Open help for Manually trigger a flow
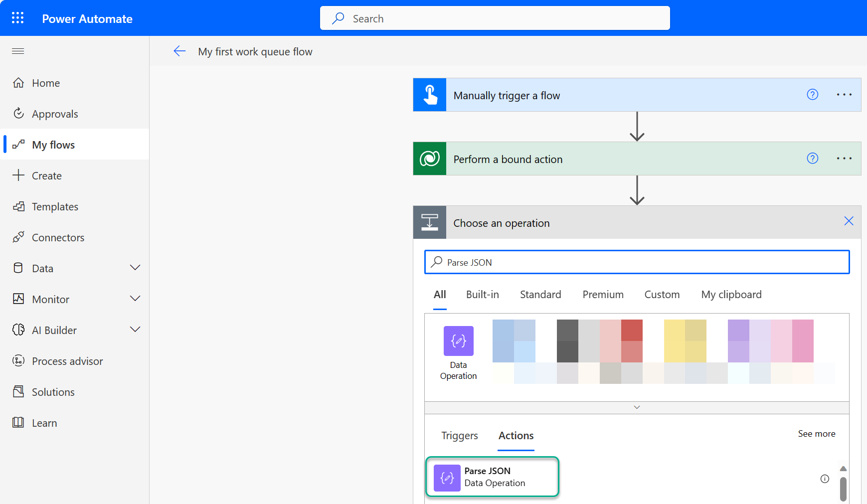The image size is (867, 504). pyautogui.click(x=813, y=94)
